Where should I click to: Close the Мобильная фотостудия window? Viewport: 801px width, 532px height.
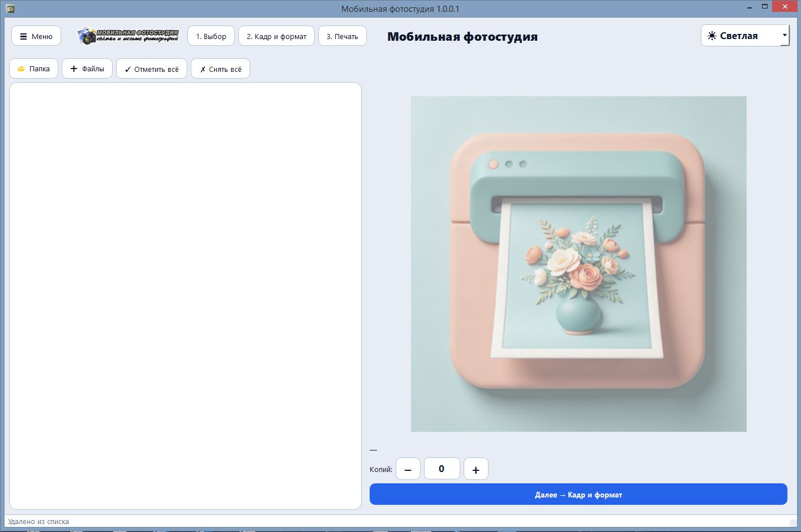785,7
